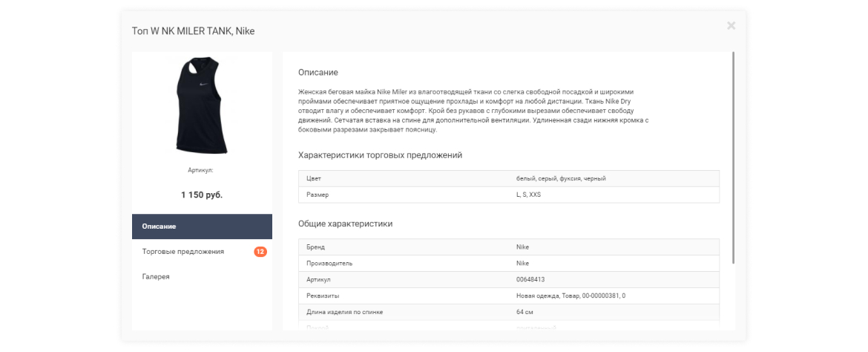This screenshot has width=868, height=352.
Task: Click the article number 00648413
Action: click(530, 280)
